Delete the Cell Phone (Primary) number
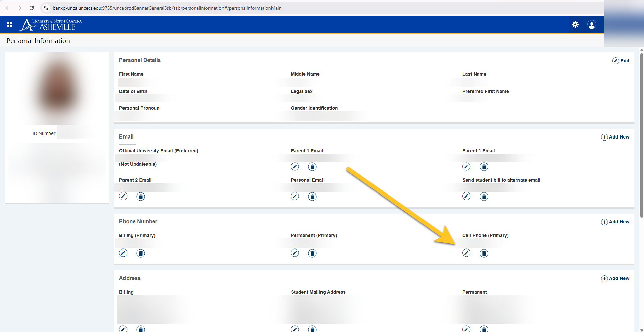The image size is (644, 332). point(484,253)
